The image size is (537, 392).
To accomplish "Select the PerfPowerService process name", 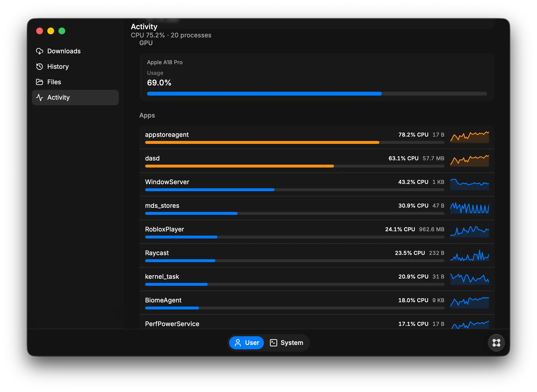I will pos(172,324).
